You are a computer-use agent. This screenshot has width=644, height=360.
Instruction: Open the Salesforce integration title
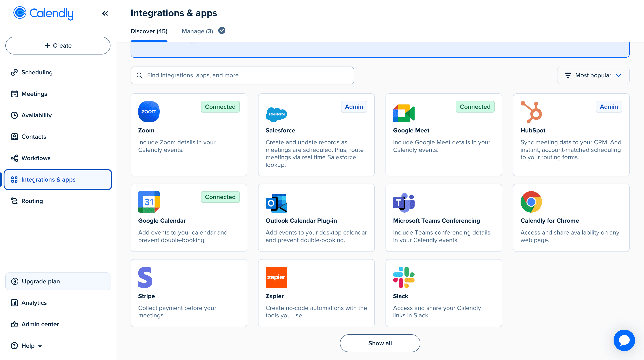tap(280, 130)
